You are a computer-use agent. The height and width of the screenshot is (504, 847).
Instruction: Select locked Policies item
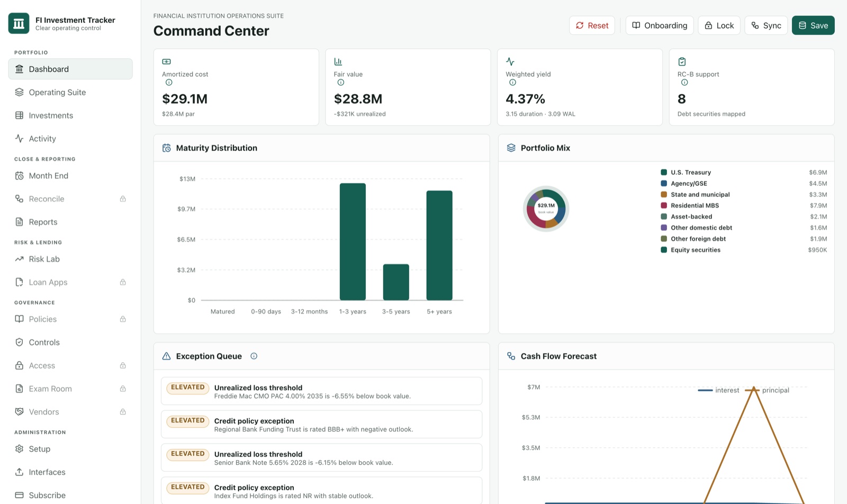coord(70,319)
